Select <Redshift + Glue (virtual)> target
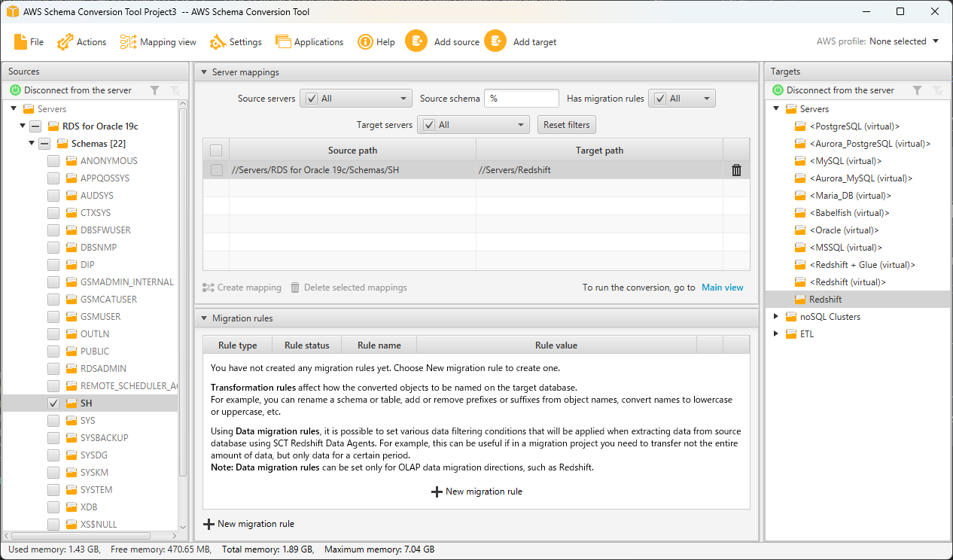Screen dimensions: 953x560 point(862,265)
